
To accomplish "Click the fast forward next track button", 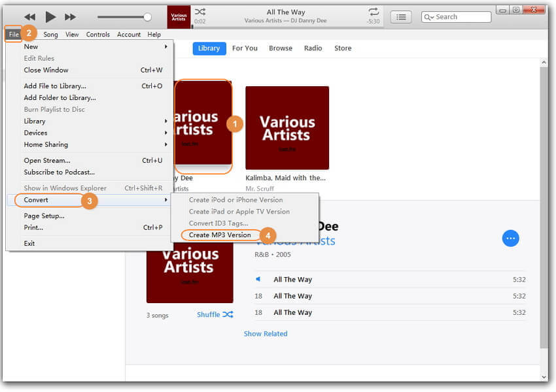I will pyautogui.click(x=70, y=16).
